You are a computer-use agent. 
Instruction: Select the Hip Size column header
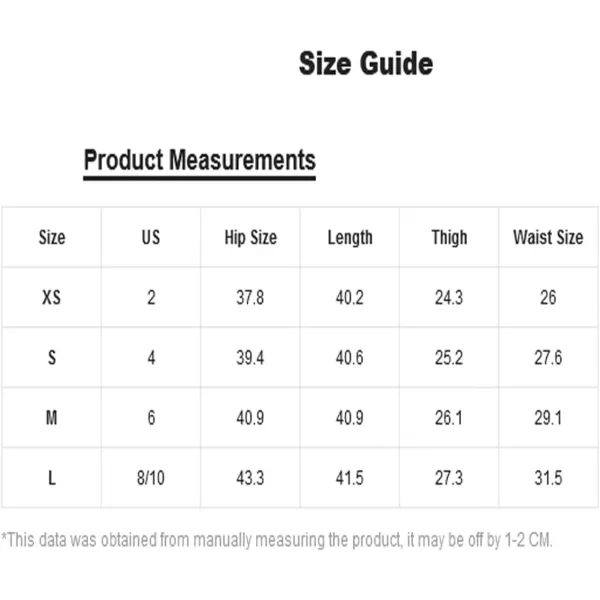click(x=250, y=238)
